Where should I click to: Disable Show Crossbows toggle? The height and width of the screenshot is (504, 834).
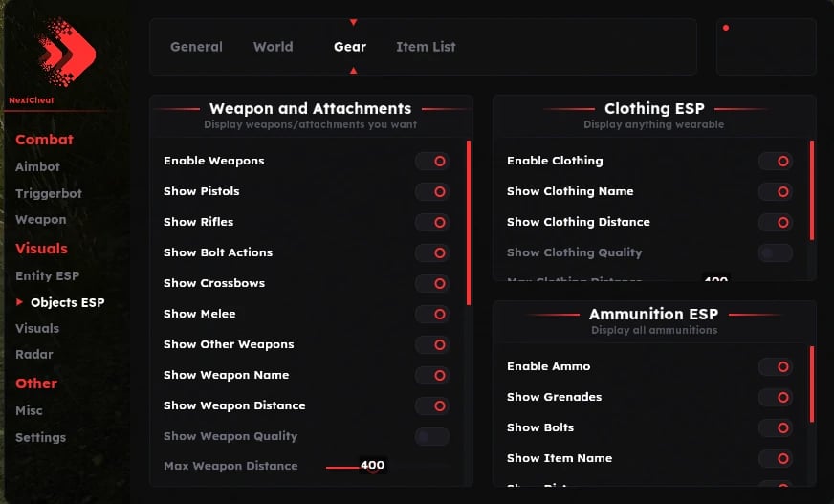tap(432, 283)
